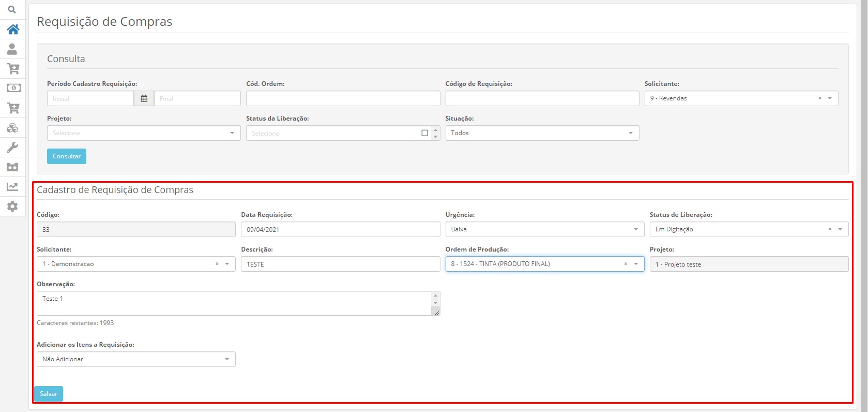Click the Observação textarea resize handle
Screen dimensions: 868x412
point(436,312)
